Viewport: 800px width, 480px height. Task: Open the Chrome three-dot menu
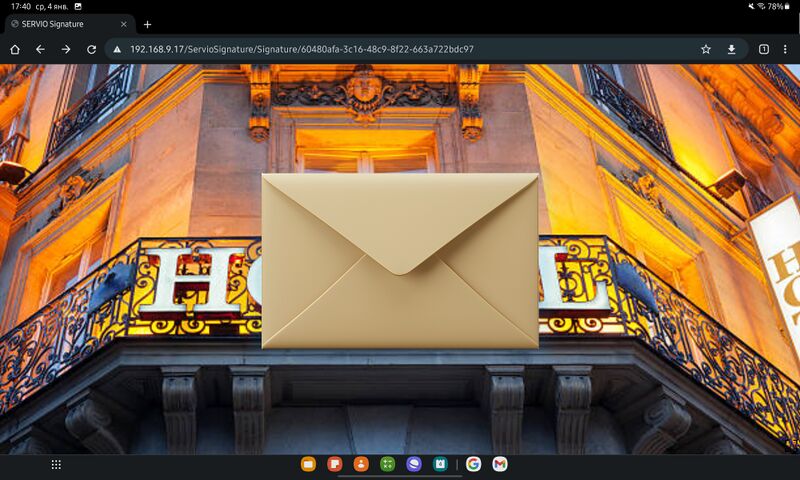[x=786, y=49]
